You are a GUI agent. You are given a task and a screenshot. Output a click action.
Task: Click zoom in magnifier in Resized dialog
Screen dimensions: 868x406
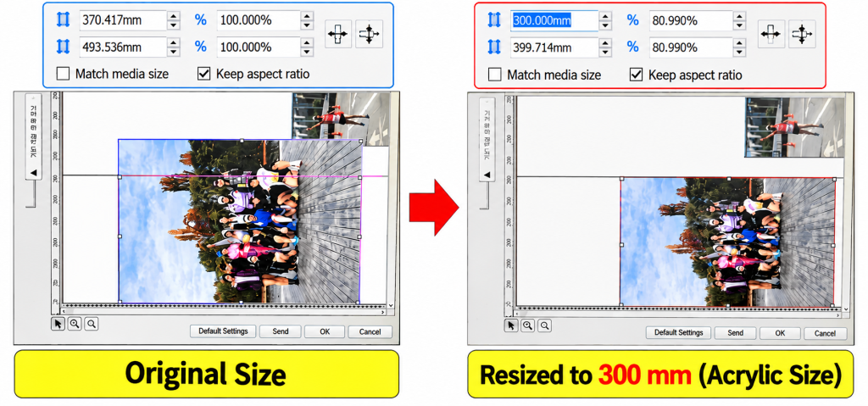(x=528, y=325)
